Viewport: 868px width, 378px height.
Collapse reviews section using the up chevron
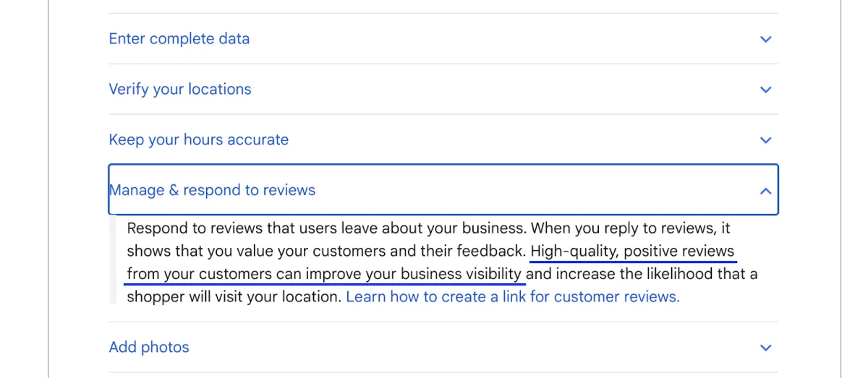(x=766, y=191)
